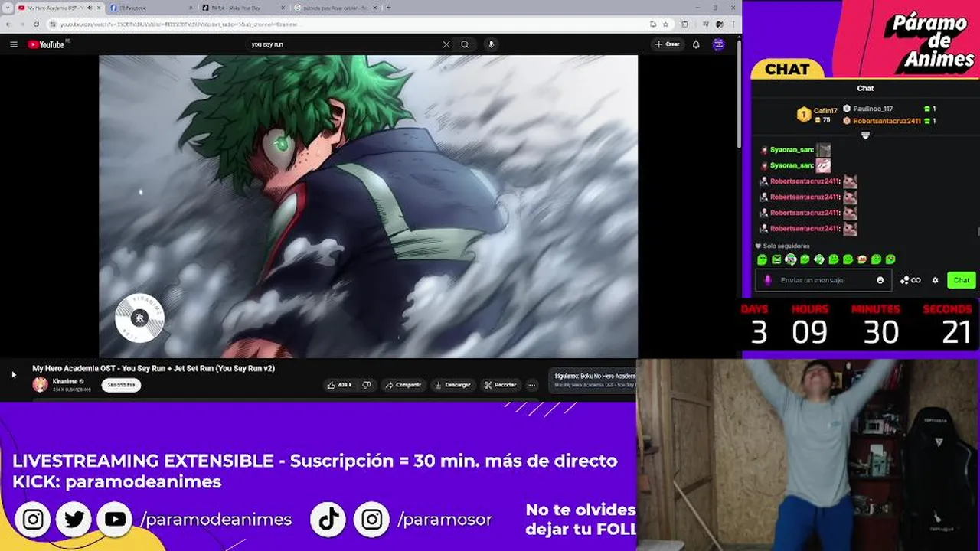980x551 pixels.
Task: Download the video with Descargar
Action: coord(452,385)
